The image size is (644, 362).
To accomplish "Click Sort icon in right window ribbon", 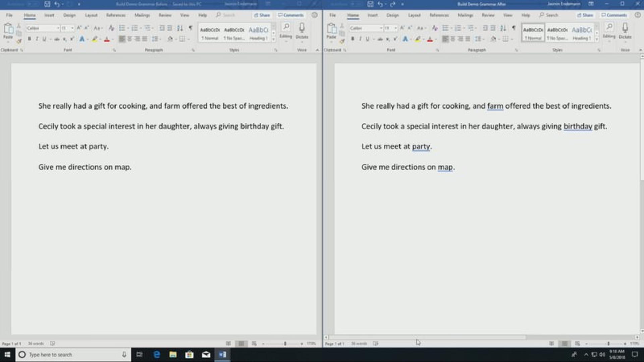I will tap(503, 28).
